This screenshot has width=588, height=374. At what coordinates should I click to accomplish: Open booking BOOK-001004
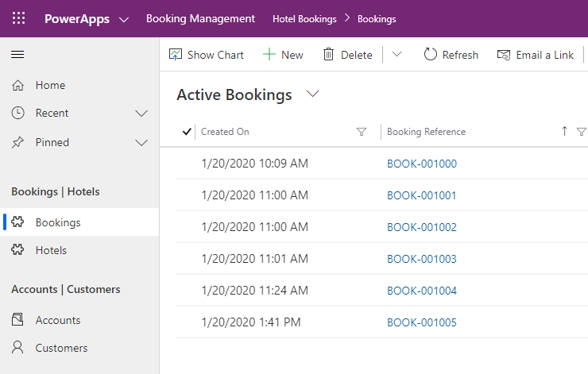point(422,291)
